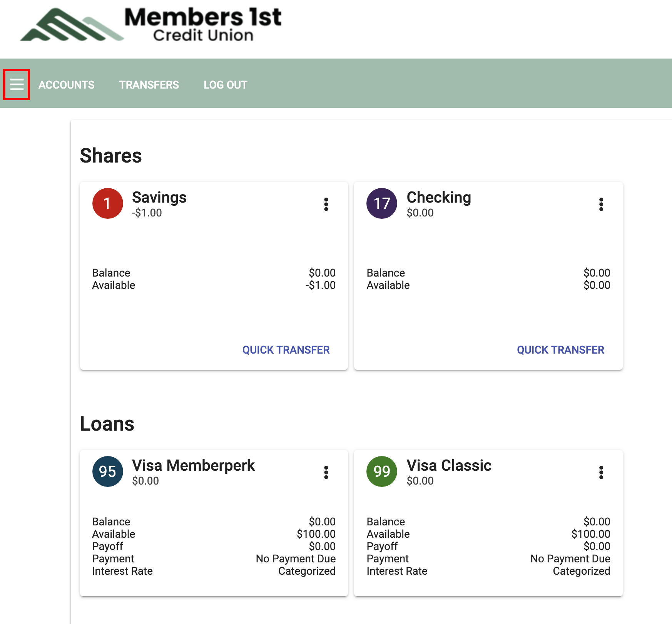This screenshot has width=672, height=624.
Task: Select Log Out in the navigation bar
Action: click(x=226, y=85)
